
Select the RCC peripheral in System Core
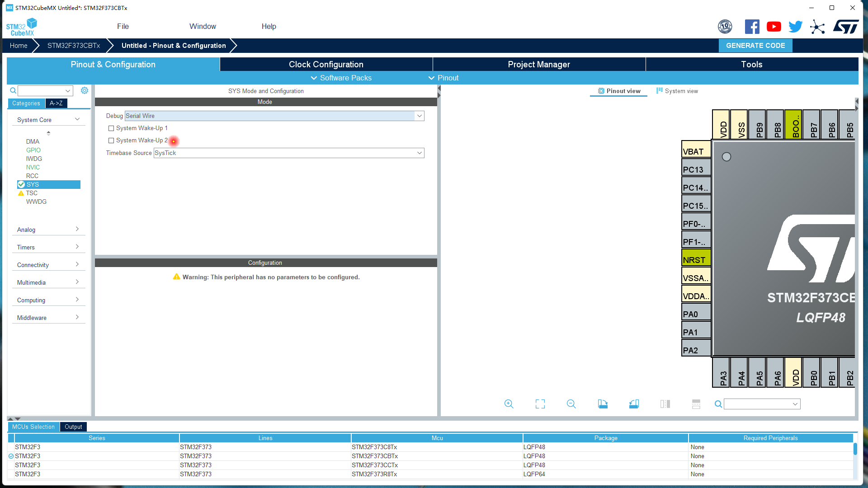[32, 176]
